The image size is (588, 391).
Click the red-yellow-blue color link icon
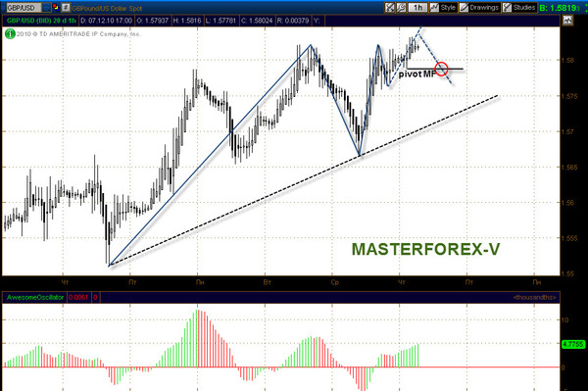click(x=56, y=7)
